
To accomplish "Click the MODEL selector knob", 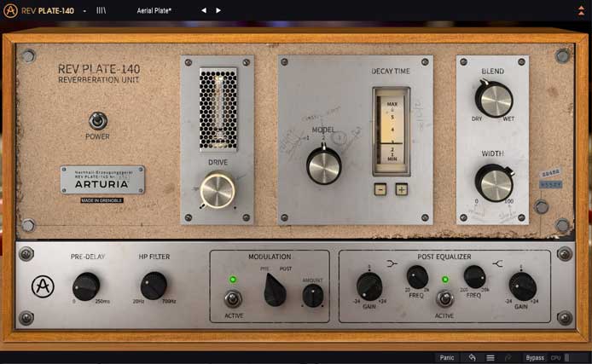I will (x=324, y=166).
